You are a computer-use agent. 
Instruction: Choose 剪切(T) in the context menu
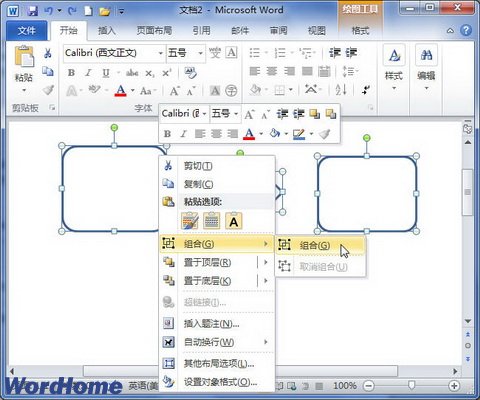[x=217, y=166]
